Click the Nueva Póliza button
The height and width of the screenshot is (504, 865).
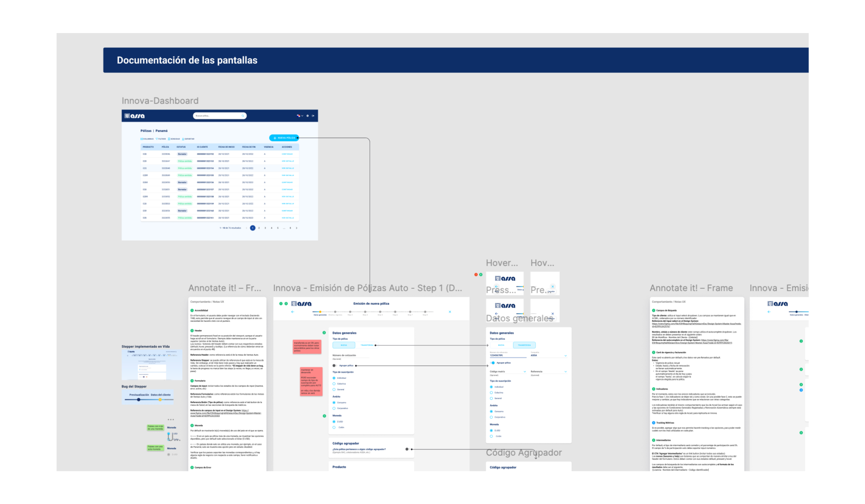pyautogui.click(x=284, y=138)
